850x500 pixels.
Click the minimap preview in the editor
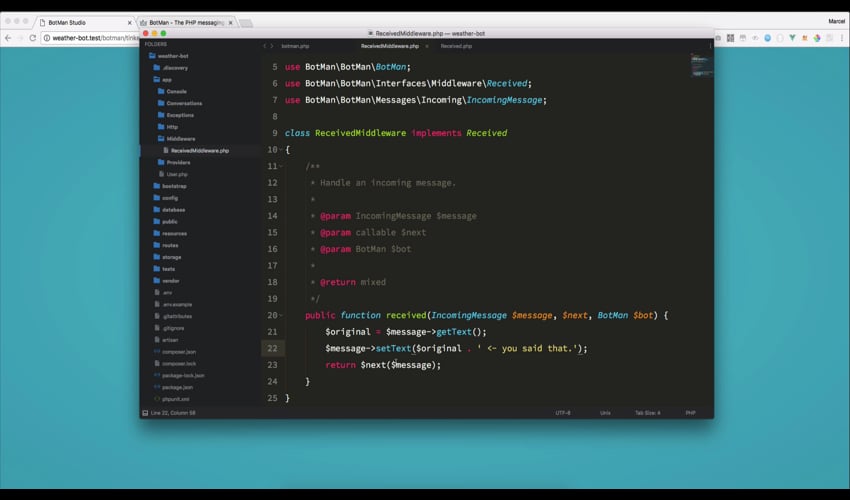[701, 66]
